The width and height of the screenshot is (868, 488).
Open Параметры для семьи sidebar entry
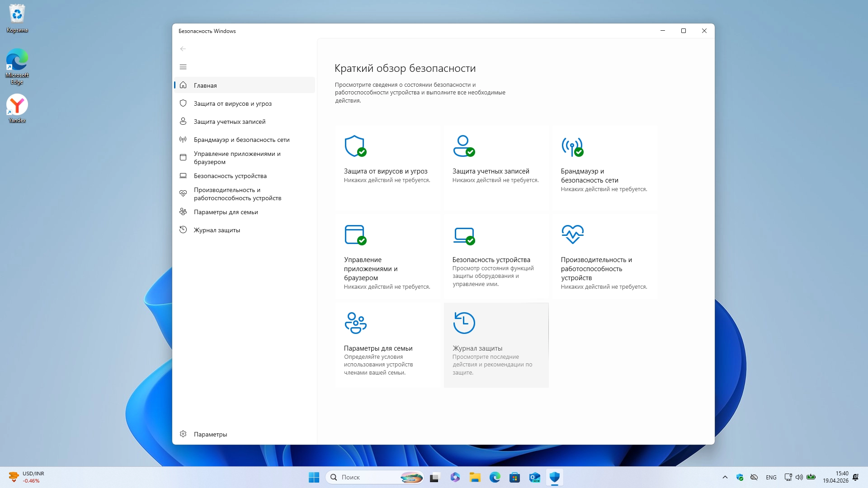click(226, 212)
